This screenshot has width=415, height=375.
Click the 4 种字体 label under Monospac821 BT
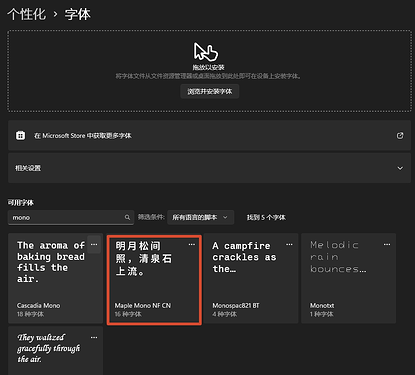(x=225, y=314)
